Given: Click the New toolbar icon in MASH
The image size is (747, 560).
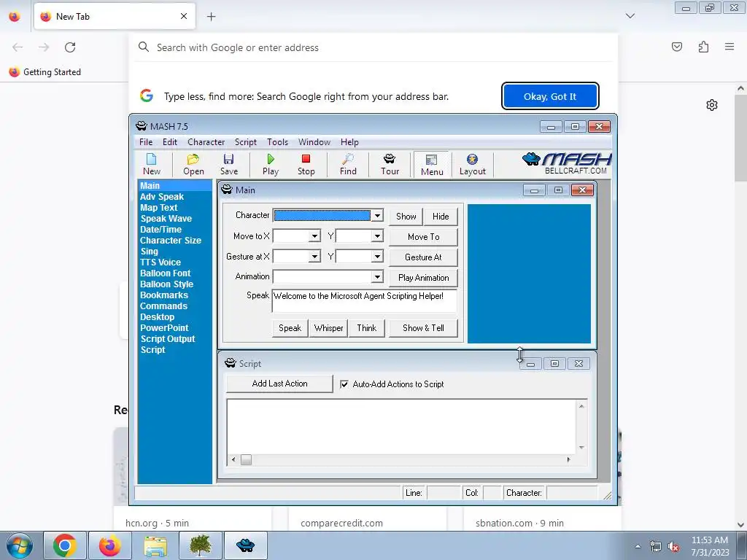Looking at the screenshot, I should coord(152,164).
